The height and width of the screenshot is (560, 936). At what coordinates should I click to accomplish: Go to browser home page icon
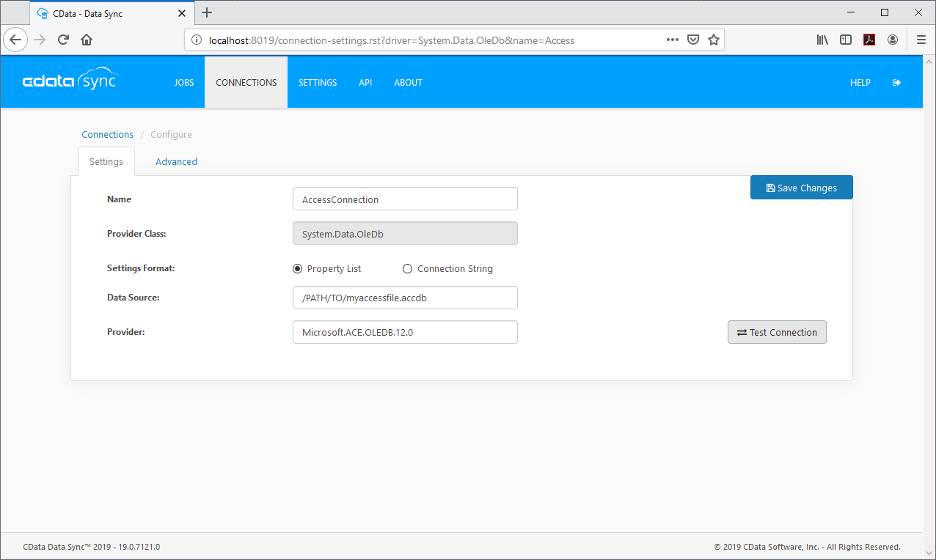coord(87,40)
